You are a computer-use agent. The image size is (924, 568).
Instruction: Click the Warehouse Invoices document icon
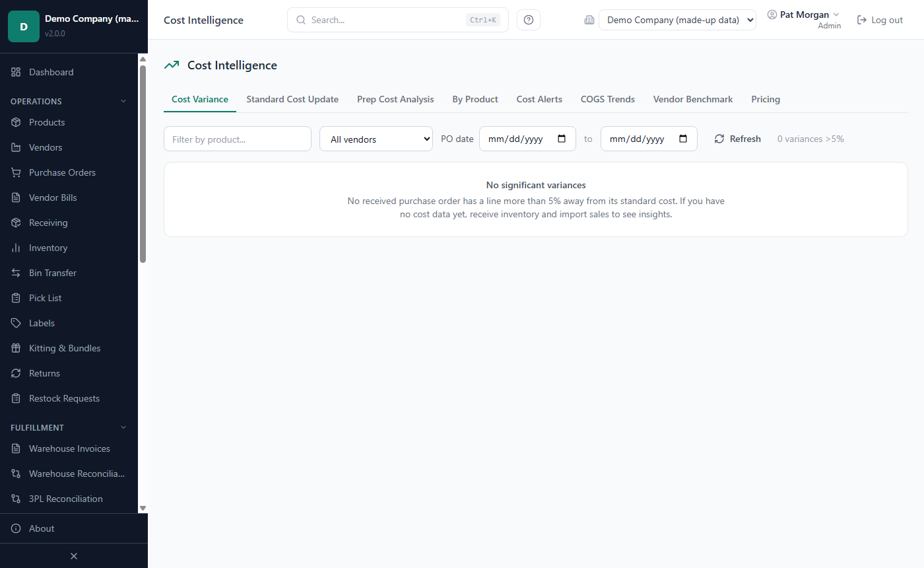(16, 448)
